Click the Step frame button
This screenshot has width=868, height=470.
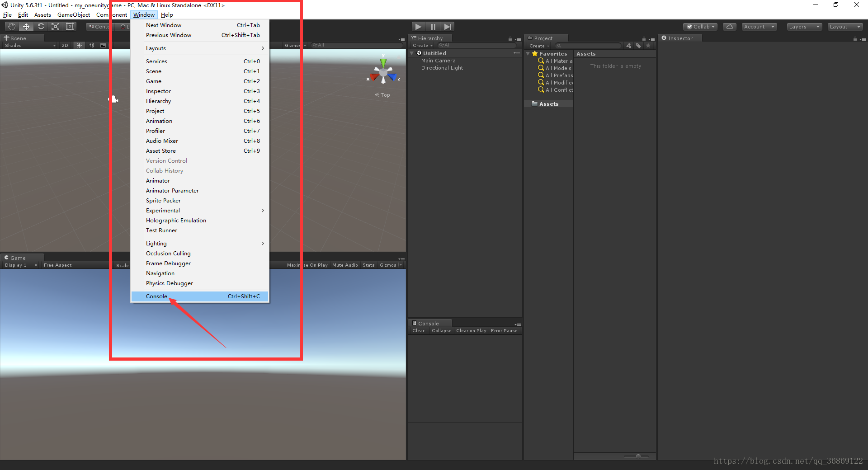coord(448,27)
